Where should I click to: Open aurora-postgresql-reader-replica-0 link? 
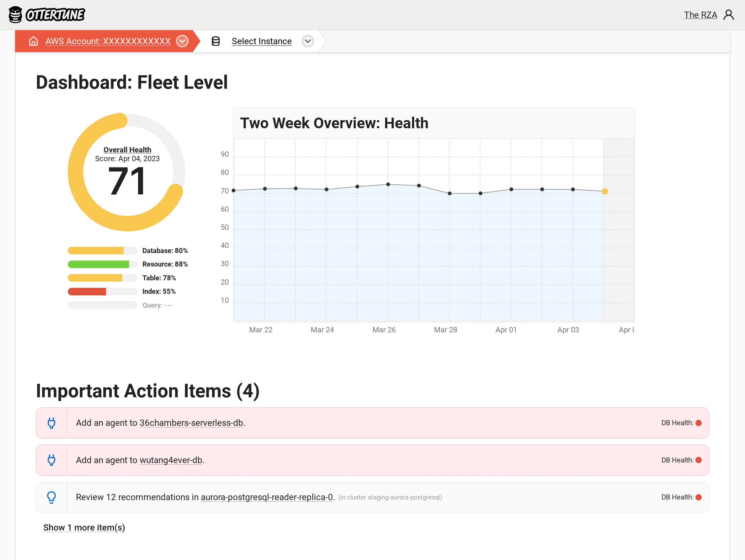[267, 497]
